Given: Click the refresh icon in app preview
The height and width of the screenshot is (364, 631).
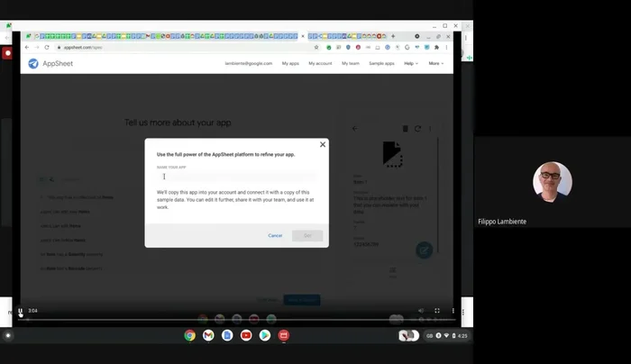Looking at the screenshot, I should tap(417, 129).
